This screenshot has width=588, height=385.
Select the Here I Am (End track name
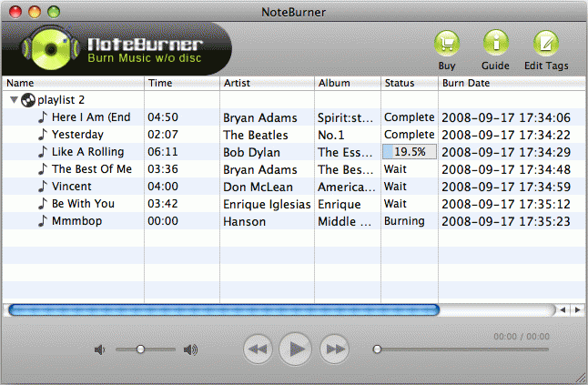91,117
